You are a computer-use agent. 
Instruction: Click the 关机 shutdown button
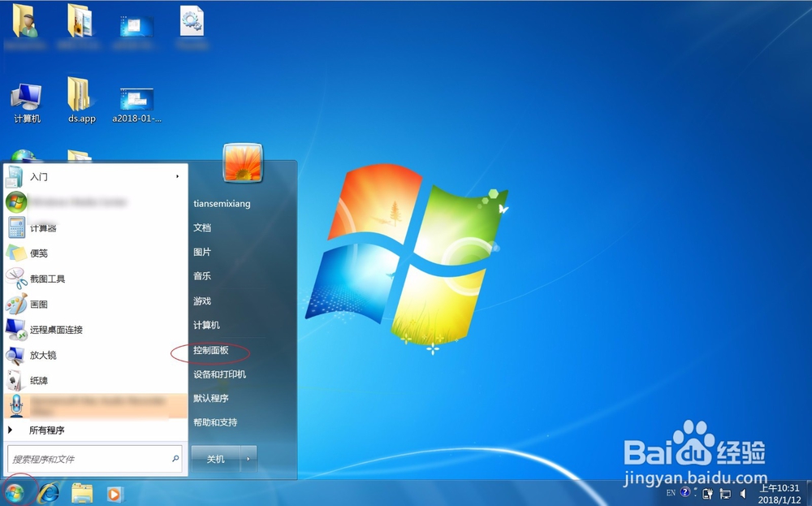215,459
